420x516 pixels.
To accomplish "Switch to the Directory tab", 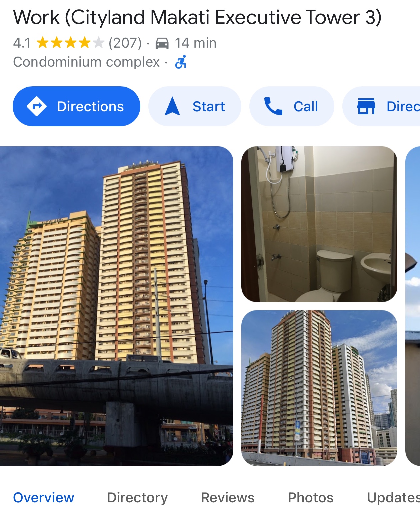I will [137, 497].
